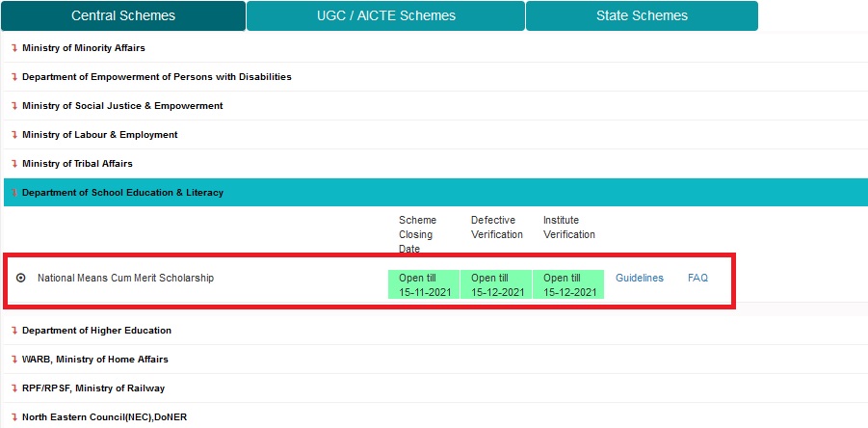Click arrow icon beside North Eastern Council(NEC),DoNER
868x428 pixels.
[15, 417]
